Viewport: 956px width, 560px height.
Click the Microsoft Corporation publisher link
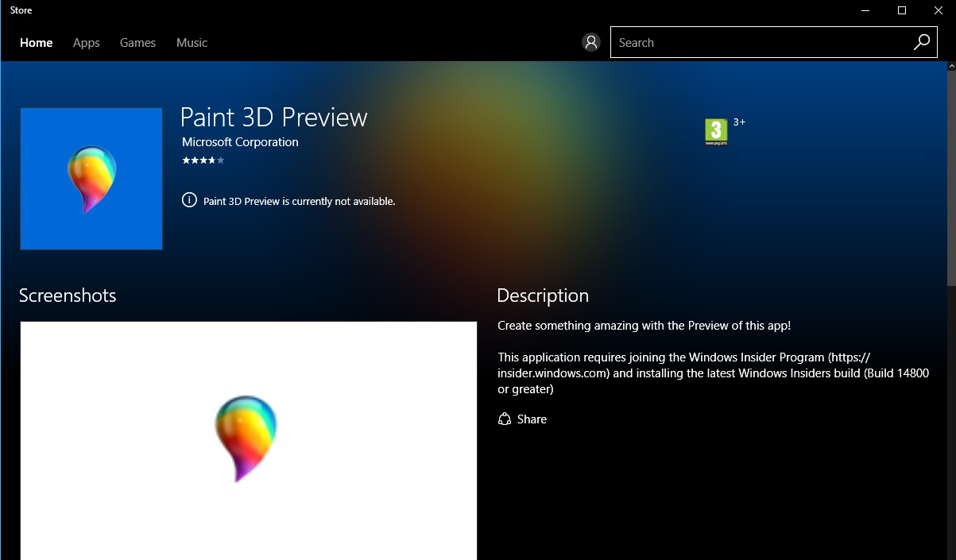coord(240,142)
